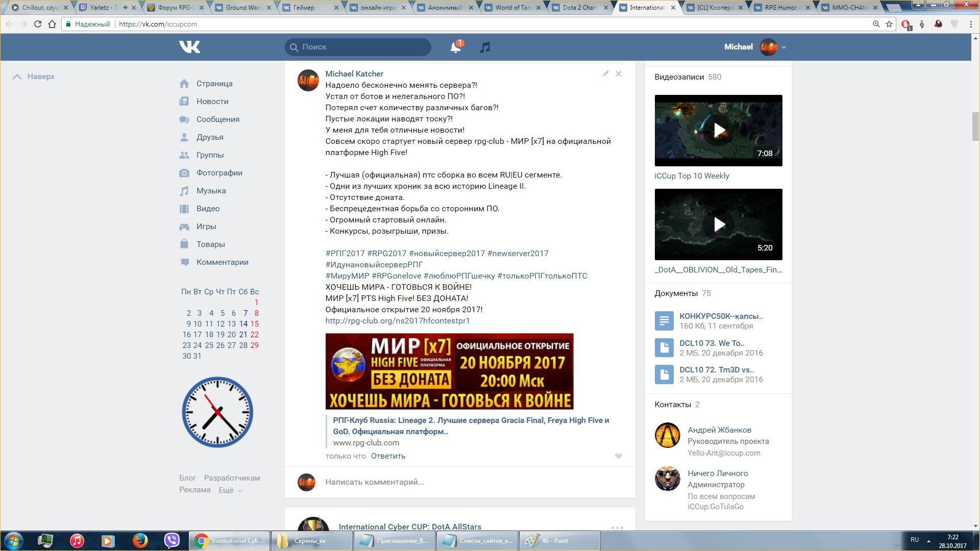Open Товары in left sidebar

click(210, 244)
